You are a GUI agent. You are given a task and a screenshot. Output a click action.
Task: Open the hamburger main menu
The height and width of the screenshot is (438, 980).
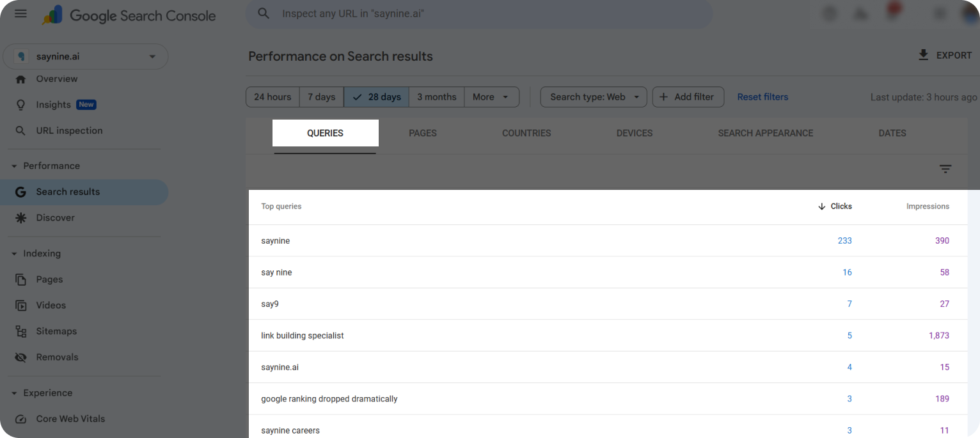[20, 13]
